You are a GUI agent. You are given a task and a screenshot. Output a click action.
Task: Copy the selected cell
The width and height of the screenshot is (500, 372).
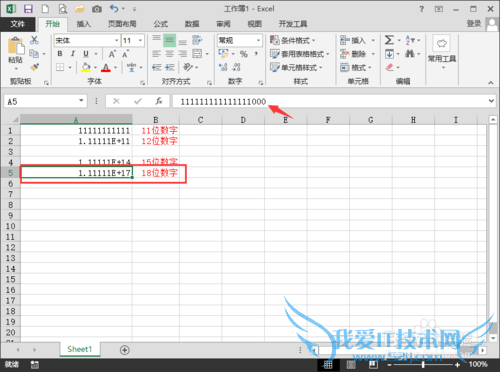[34, 53]
